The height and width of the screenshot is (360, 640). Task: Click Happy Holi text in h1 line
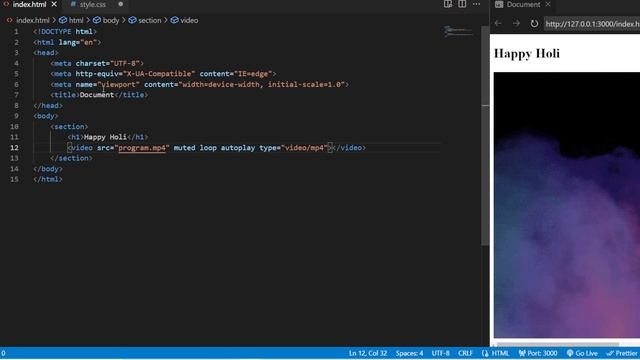coord(105,137)
